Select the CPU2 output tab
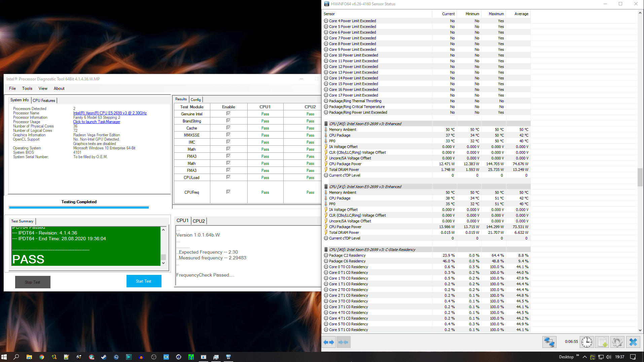The height and width of the screenshot is (362, 644). click(199, 221)
